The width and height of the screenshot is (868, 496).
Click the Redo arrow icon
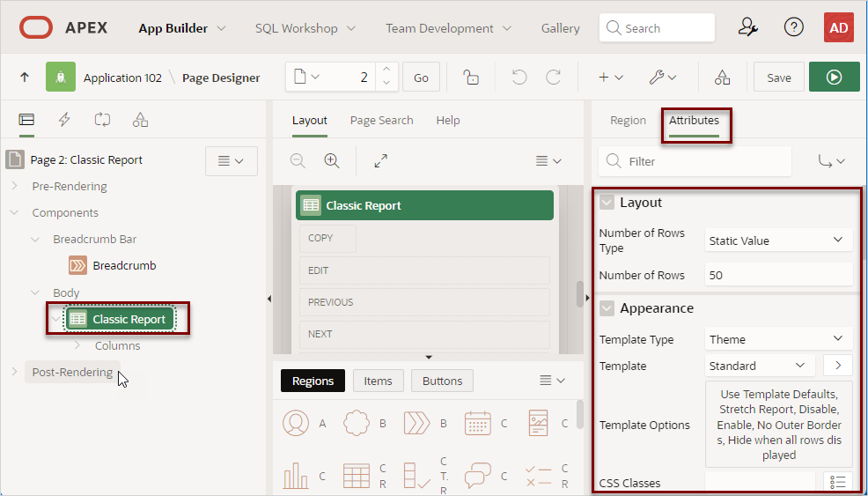pyautogui.click(x=554, y=77)
